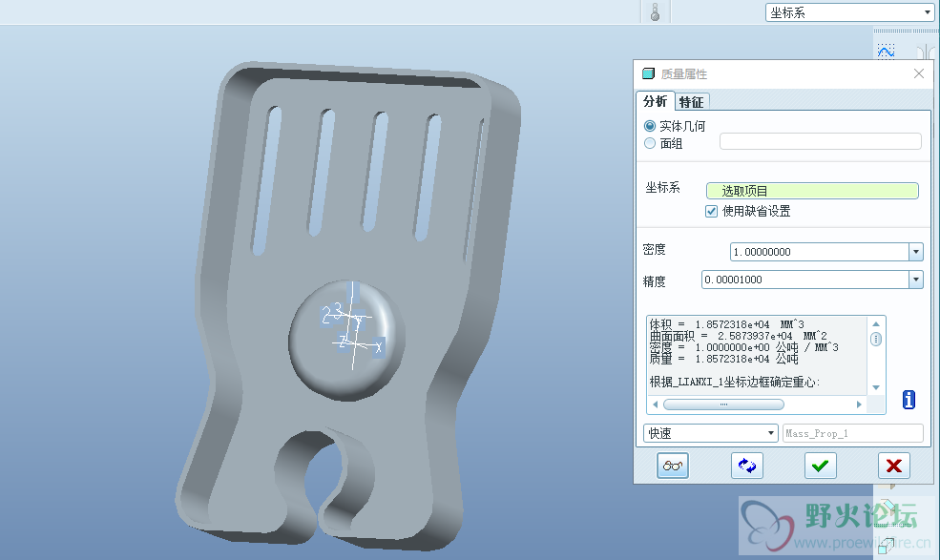This screenshot has height=560, width=940.
Task: Click the results scroll up arrow
Action: [876, 323]
